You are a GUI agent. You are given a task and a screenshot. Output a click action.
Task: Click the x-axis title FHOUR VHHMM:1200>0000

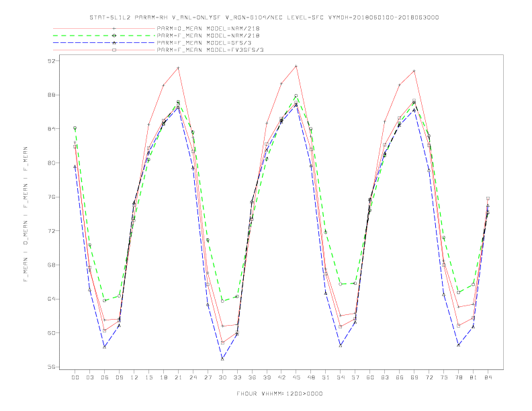click(279, 394)
